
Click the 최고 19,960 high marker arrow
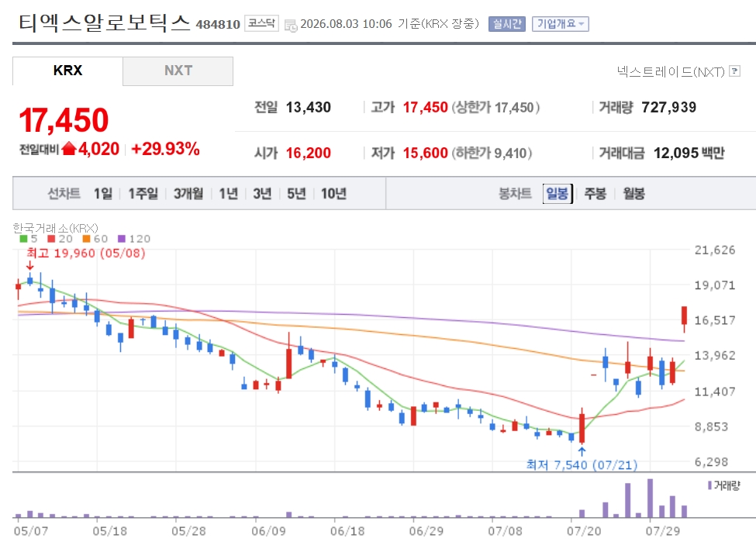30,266
